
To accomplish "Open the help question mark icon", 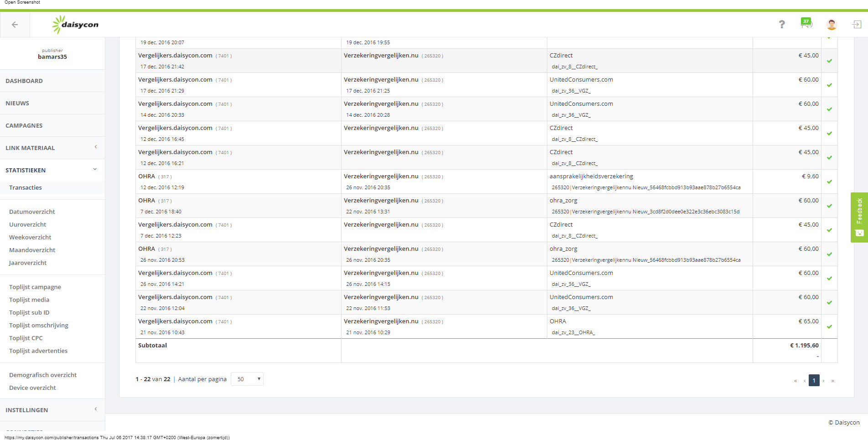I will tap(782, 24).
